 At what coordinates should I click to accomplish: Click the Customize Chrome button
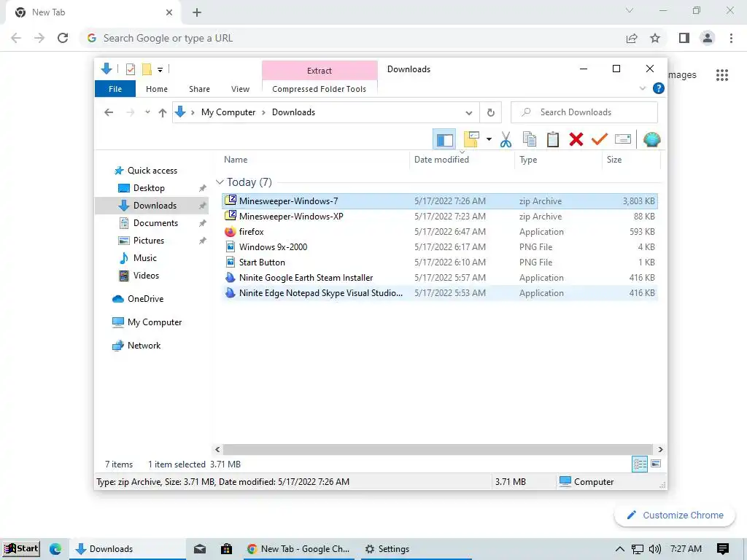(675, 516)
